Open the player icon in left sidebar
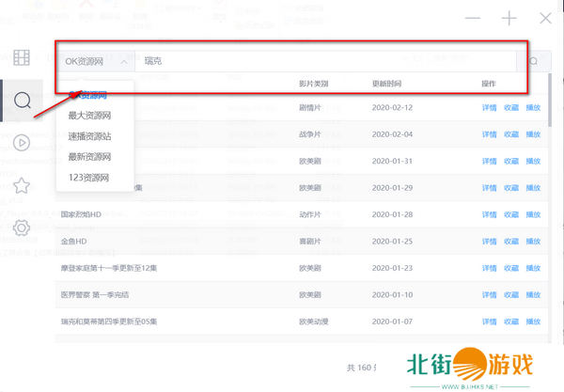Image resolution: width=564 pixels, height=392 pixels. click(21, 143)
